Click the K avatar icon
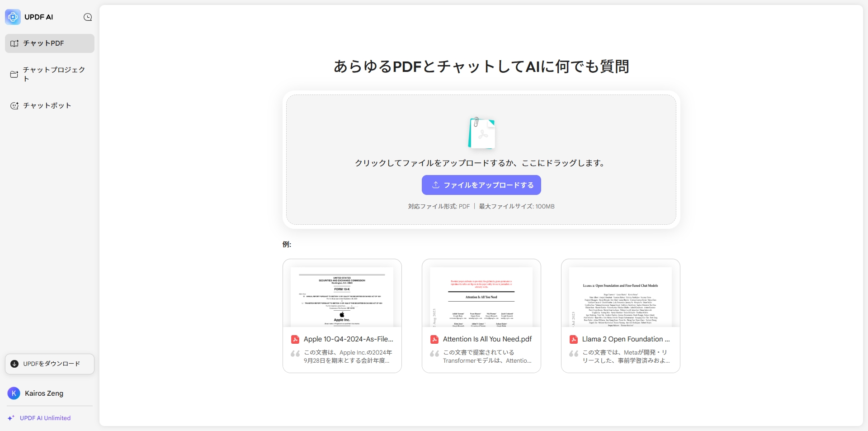 tap(14, 393)
